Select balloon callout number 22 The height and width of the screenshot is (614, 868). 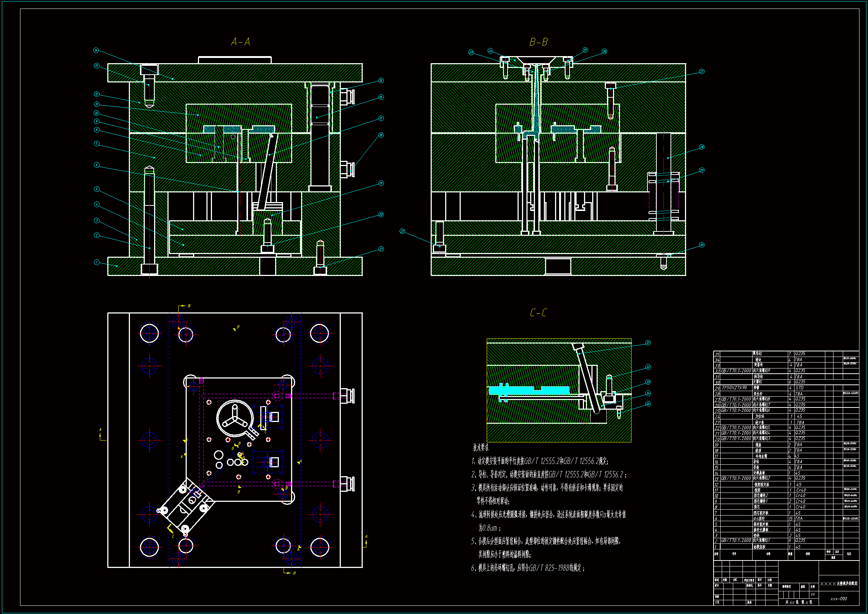pos(402,231)
